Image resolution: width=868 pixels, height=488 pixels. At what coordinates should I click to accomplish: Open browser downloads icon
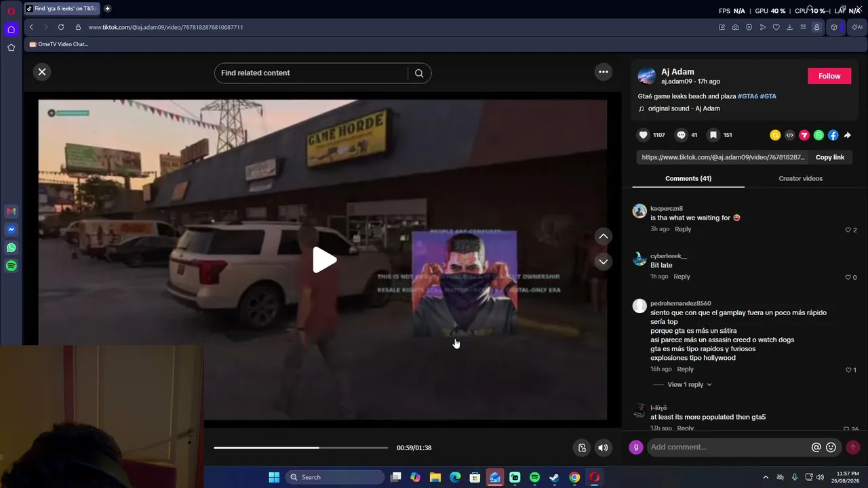(789, 27)
